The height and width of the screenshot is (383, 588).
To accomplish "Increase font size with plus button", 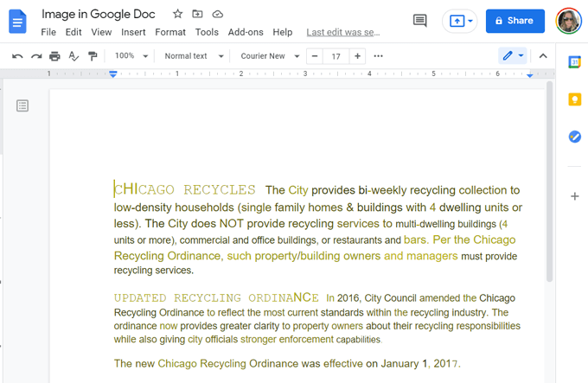I will [x=356, y=56].
